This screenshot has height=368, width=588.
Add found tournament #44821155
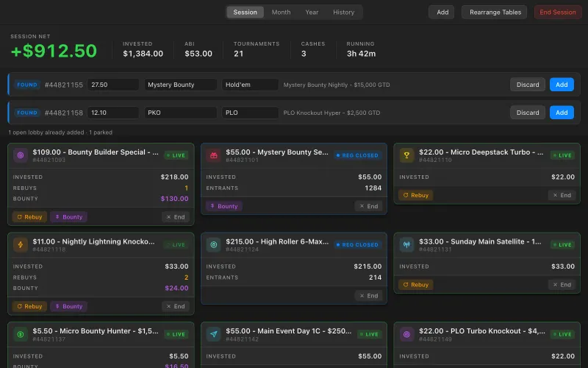(562, 85)
